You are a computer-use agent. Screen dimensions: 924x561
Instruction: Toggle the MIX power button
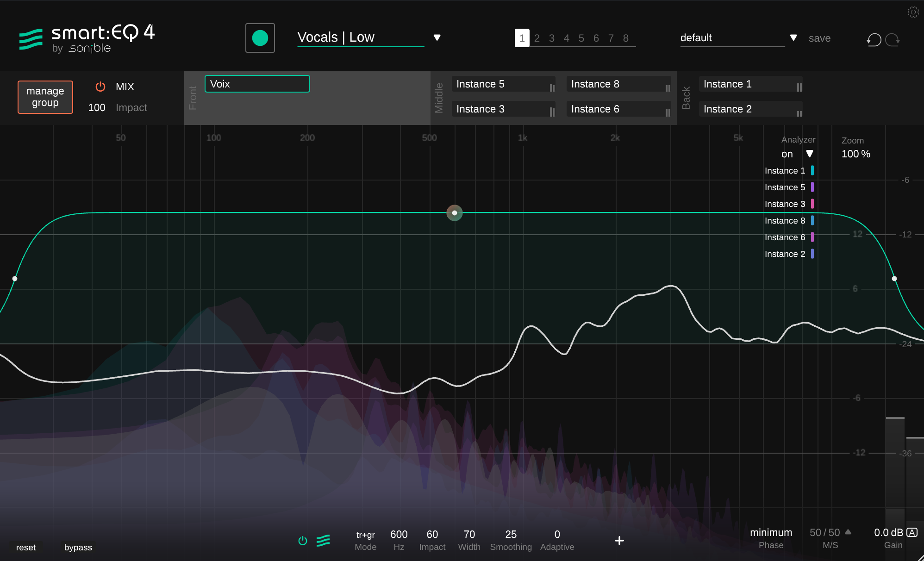[100, 87]
